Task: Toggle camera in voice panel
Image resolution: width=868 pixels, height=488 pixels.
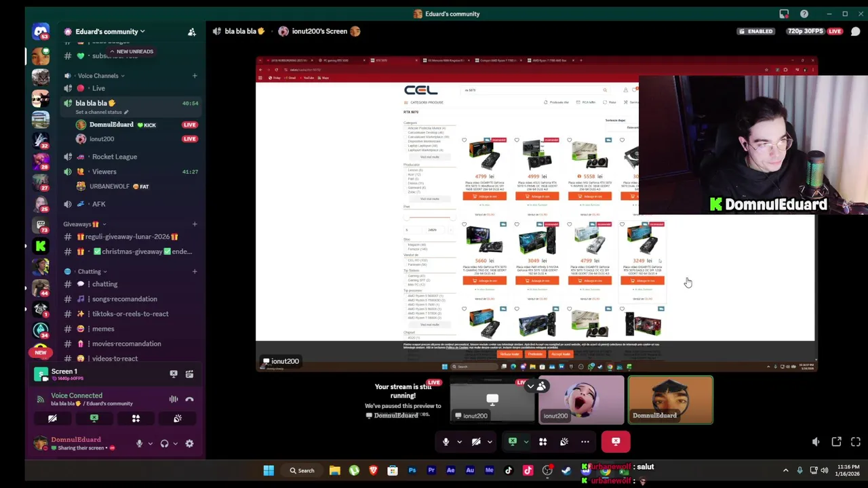Action: (x=52, y=418)
